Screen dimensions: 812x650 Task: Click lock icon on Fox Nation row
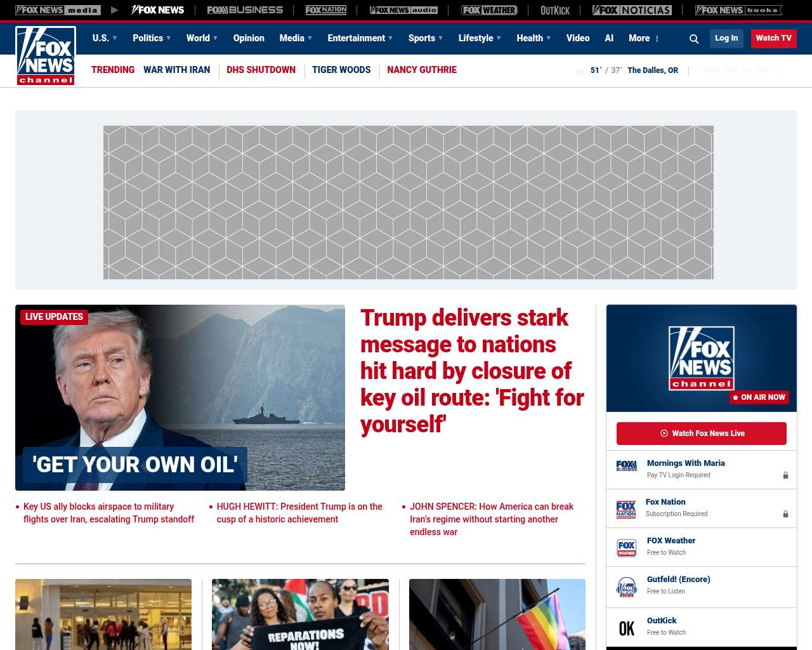pyautogui.click(x=785, y=514)
